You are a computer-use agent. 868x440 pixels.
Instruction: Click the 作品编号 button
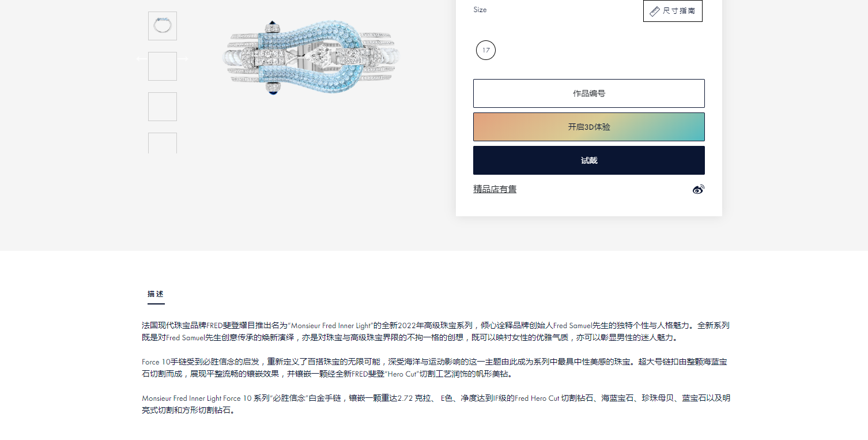click(588, 93)
